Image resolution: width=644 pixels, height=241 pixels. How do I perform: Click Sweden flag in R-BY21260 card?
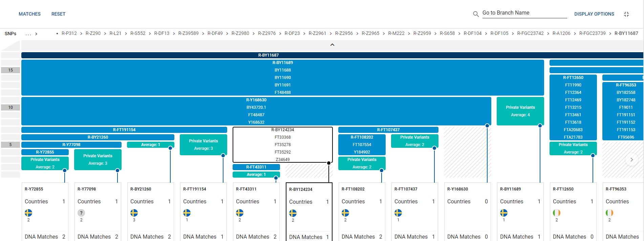(134, 213)
